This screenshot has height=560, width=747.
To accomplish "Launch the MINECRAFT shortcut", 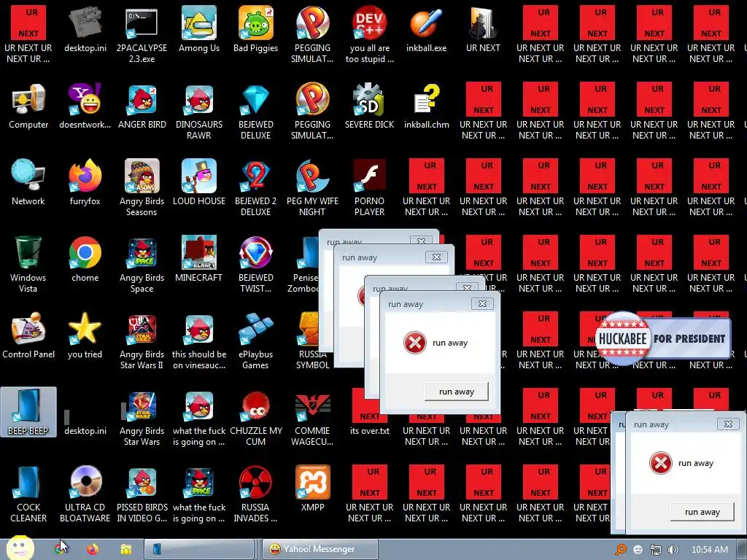I will 199,260.
